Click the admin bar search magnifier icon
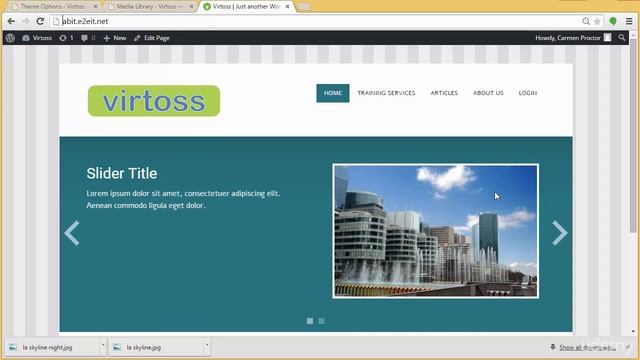 [622, 38]
